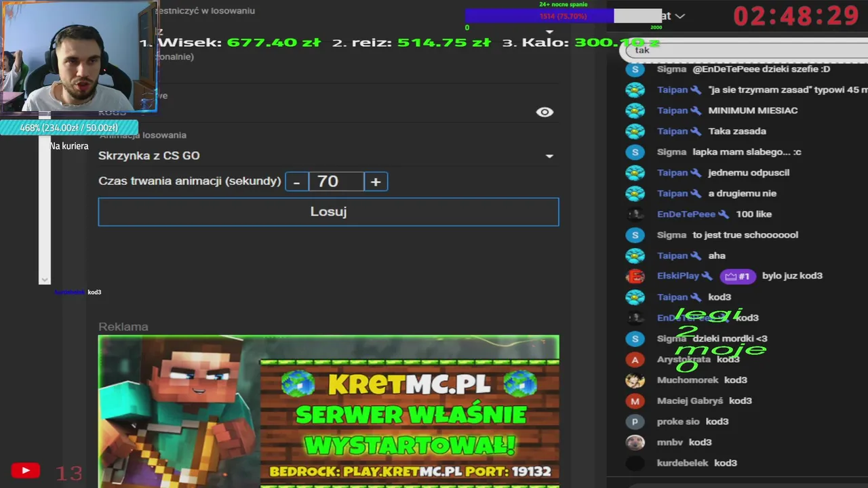Click Muchomorek's avatar in chat
This screenshot has height=488, width=868.
point(635,380)
